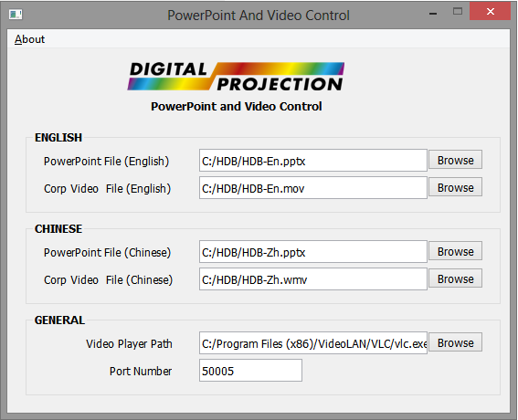This screenshot has width=518, height=420.
Task: Maximize the PowerPoint And Video Control window
Action: (457, 12)
